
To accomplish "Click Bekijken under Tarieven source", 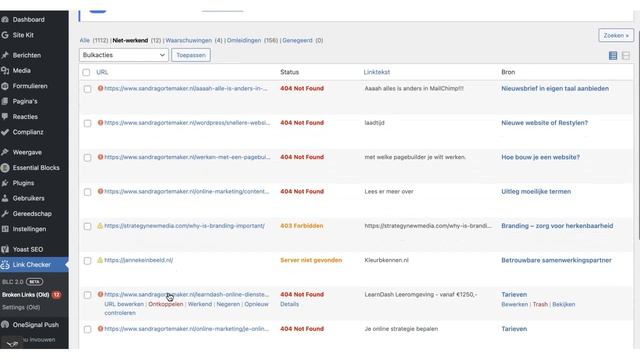I will [564, 304].
